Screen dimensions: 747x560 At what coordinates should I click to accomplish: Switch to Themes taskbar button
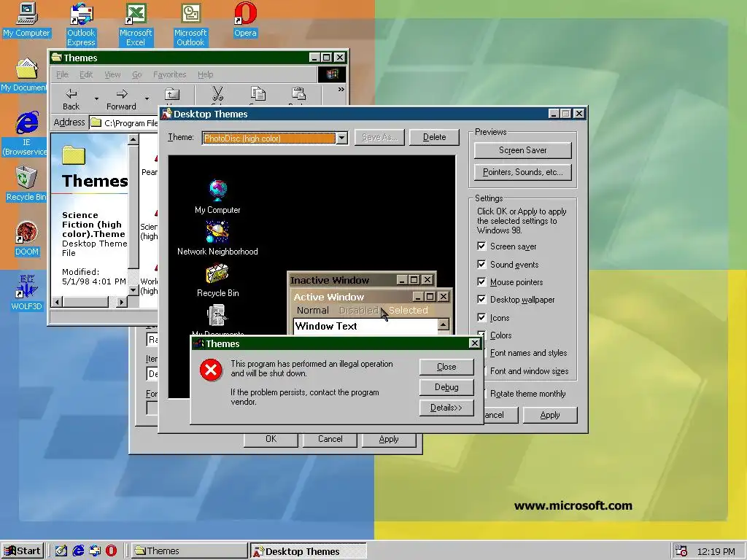click(x=189, y=551)
